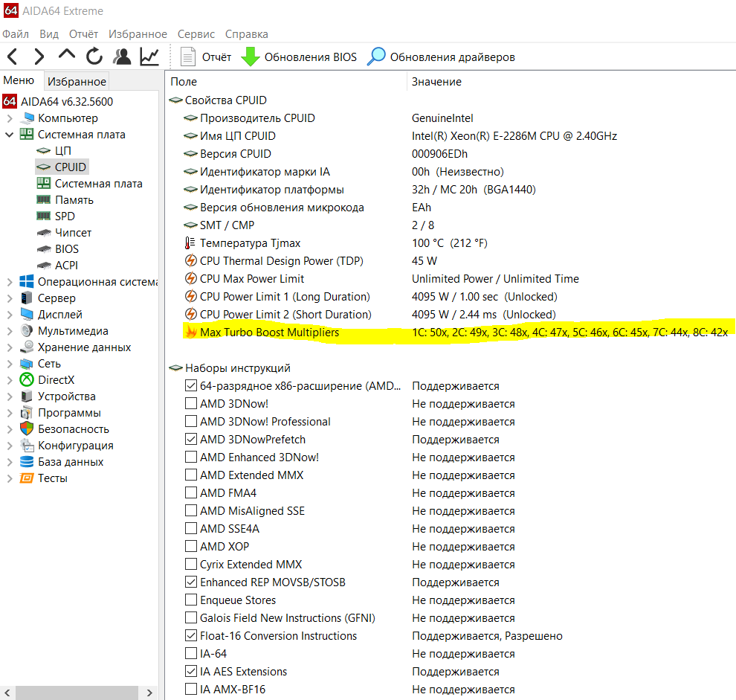Open the graph chart toolbar icon

coord(149,57)
